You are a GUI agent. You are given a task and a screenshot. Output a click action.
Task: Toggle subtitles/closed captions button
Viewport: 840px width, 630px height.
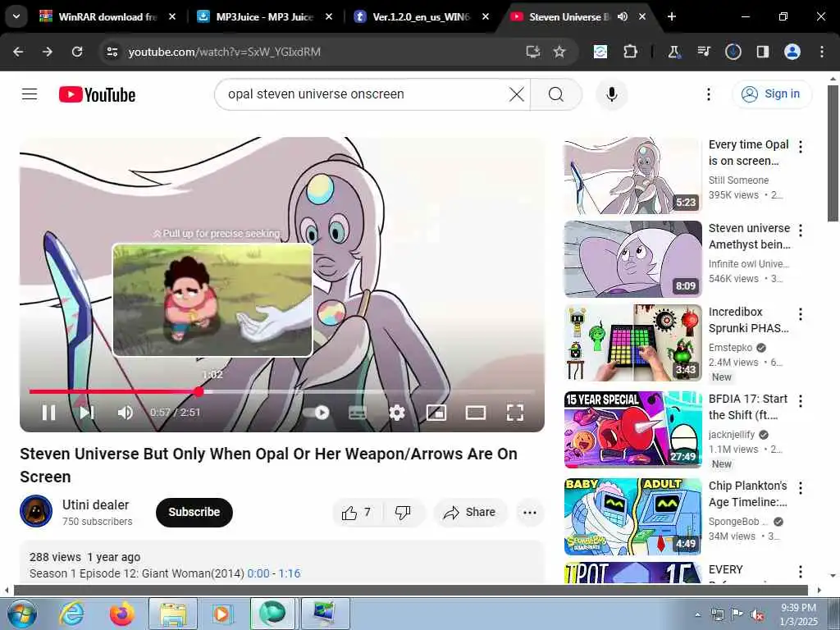[358, 413]
